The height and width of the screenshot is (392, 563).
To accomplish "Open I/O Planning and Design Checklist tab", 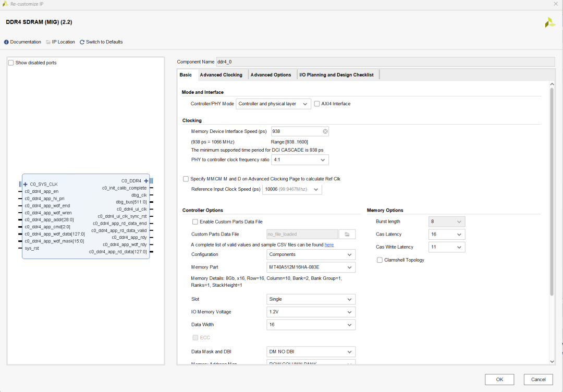I will click(x=336, y=75).
